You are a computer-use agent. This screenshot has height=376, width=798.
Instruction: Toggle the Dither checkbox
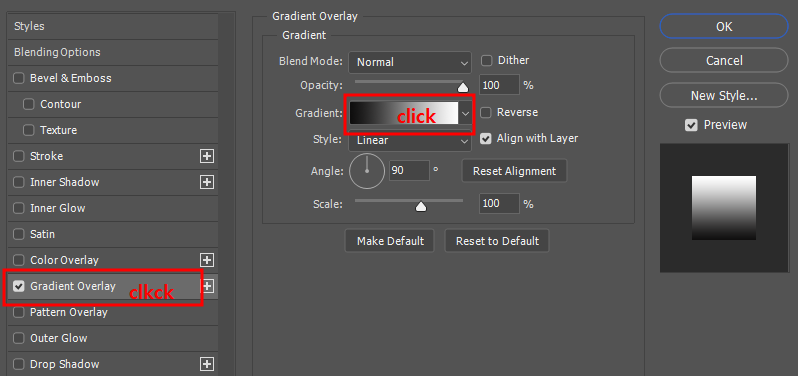(487, 61)
